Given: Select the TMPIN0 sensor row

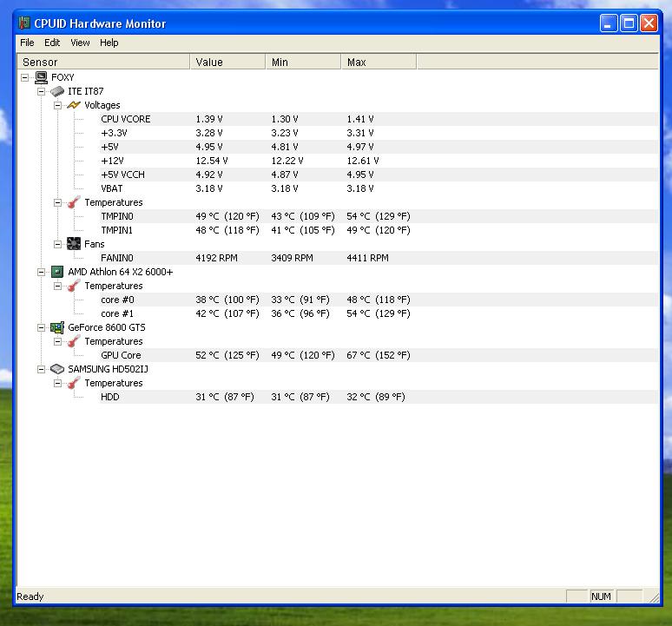Looking at the screenshot, I should coord(379,216).
